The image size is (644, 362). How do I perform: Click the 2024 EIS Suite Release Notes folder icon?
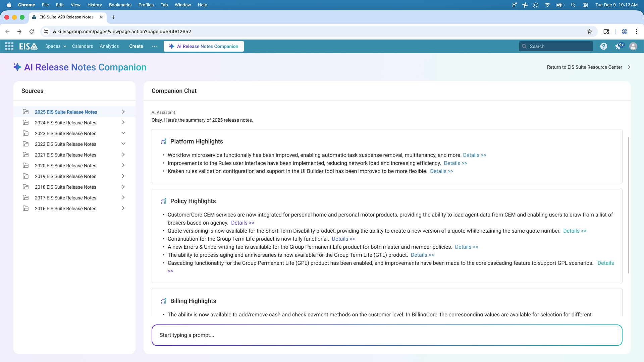click(26, 123)
